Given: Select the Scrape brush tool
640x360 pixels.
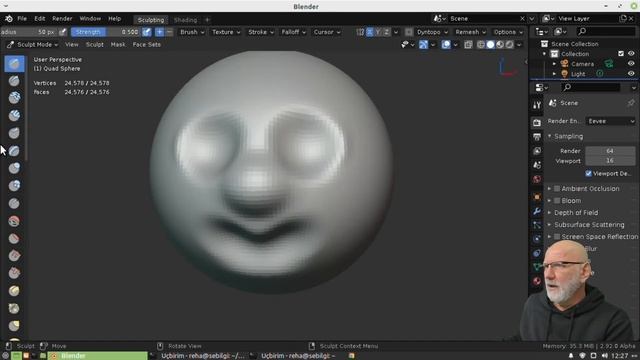Looking at the screenshot, I should (14, 273).
